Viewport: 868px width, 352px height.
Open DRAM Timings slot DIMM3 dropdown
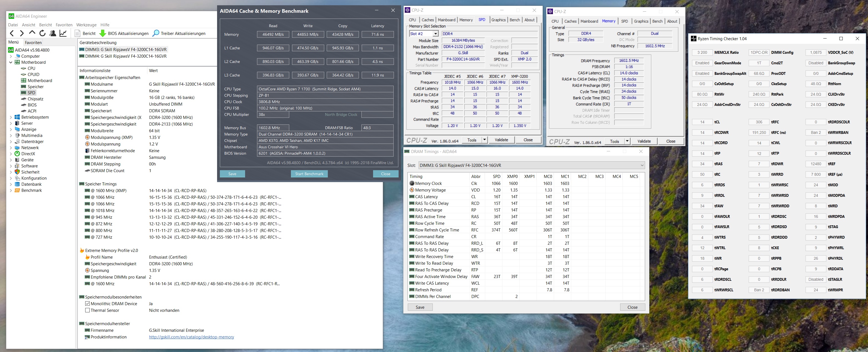(x=642, y=165)
